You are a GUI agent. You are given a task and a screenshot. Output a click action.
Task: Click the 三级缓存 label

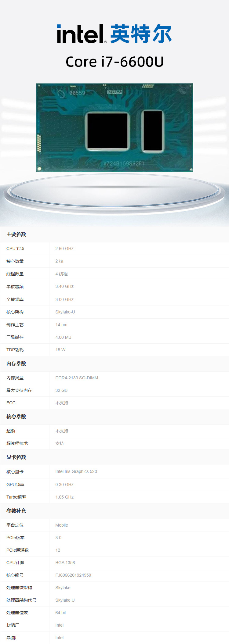(x=15, y=337)
